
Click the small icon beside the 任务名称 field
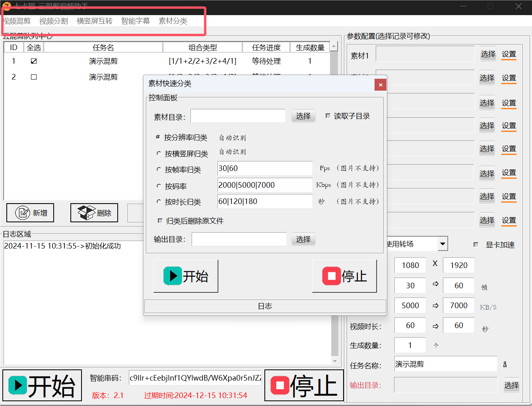[505, 364]
